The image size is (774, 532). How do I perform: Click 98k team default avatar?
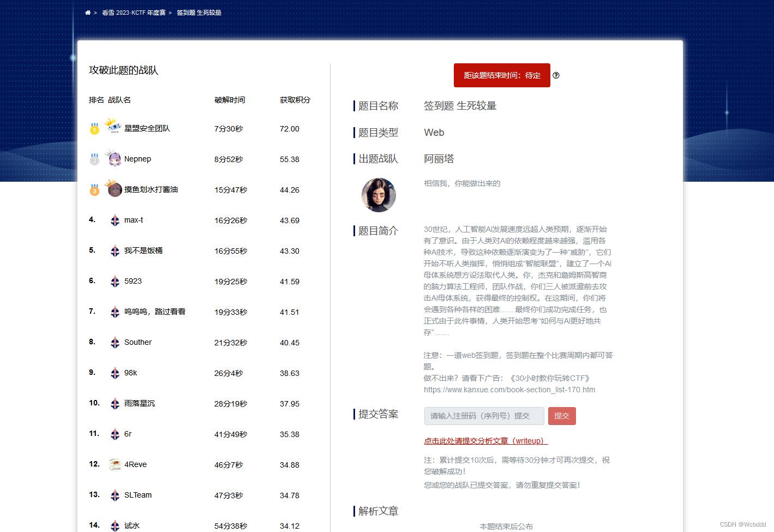pyautogui.click(x=115, y=373)
